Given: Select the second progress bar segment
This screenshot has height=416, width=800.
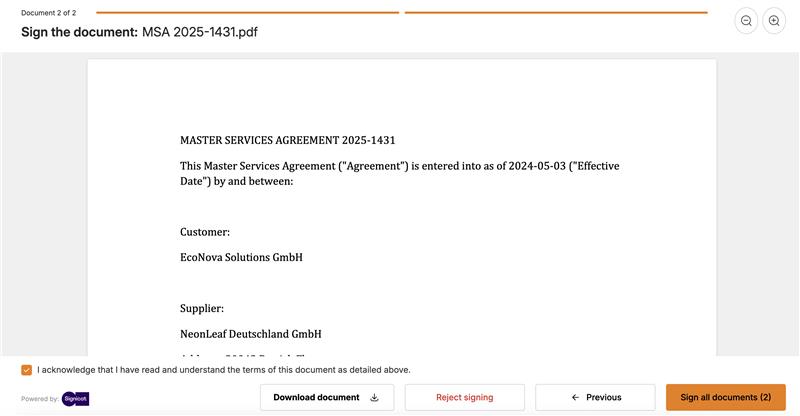Looking at the screenshot, I should (556, 13).
